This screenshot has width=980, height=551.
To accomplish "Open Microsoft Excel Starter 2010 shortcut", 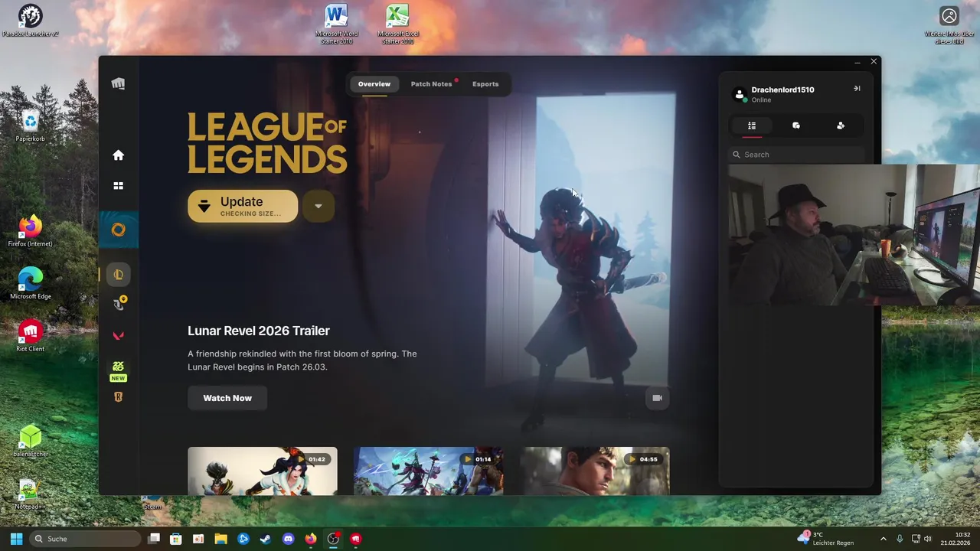I will click(x=397, y=24).
